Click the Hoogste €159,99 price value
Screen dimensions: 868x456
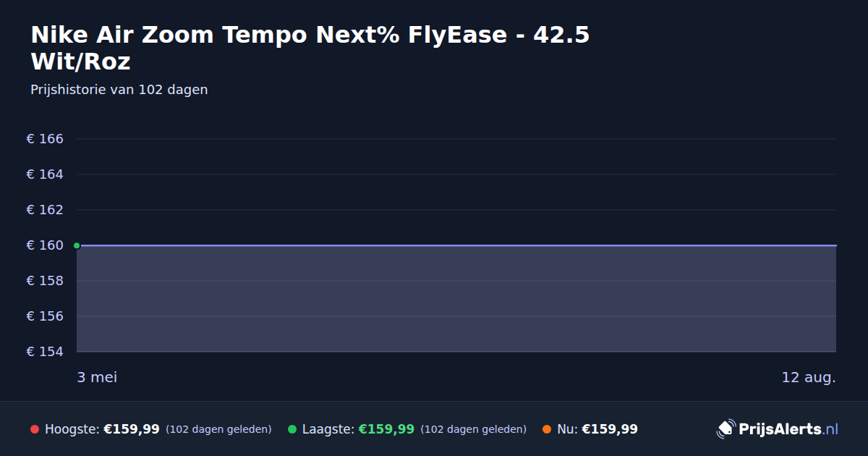[132, 429]
